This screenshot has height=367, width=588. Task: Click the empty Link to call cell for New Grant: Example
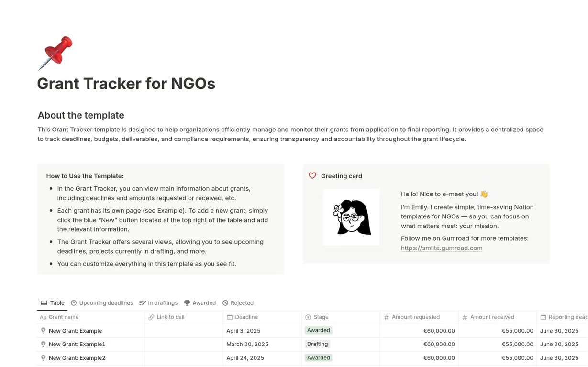[184, 331]
